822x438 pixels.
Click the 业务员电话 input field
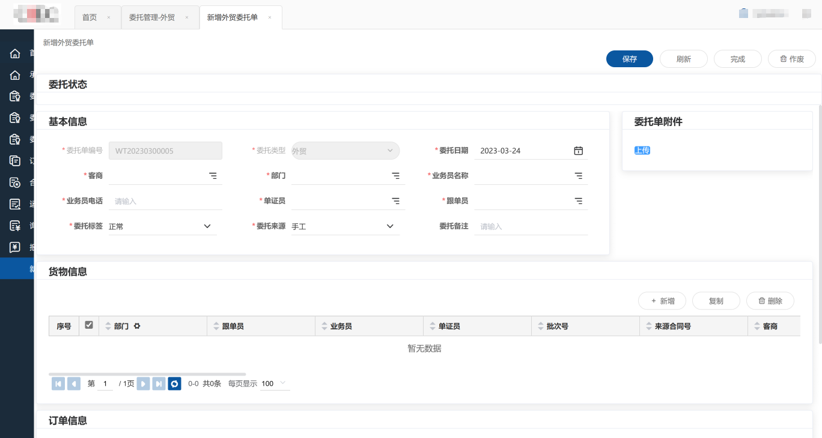coord(160,201)
